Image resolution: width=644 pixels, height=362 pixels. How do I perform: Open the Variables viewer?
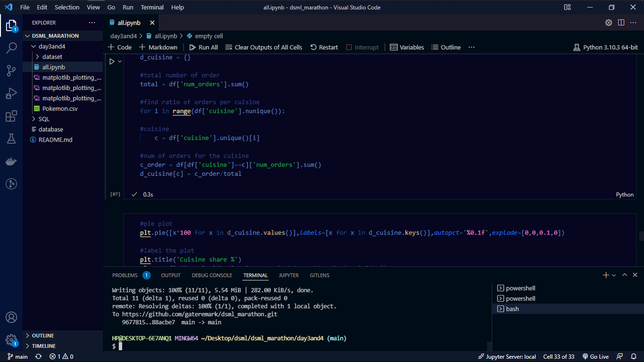(x=407, y=47)
